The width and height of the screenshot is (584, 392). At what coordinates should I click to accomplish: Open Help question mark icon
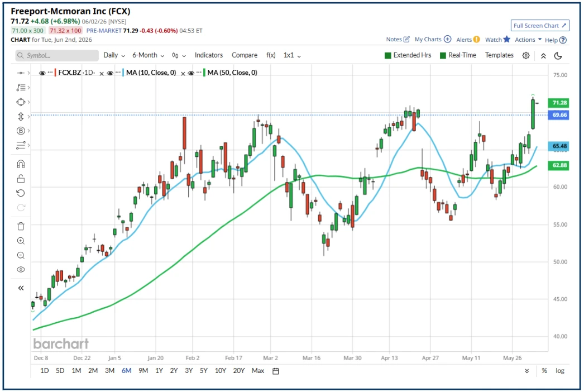563,40
